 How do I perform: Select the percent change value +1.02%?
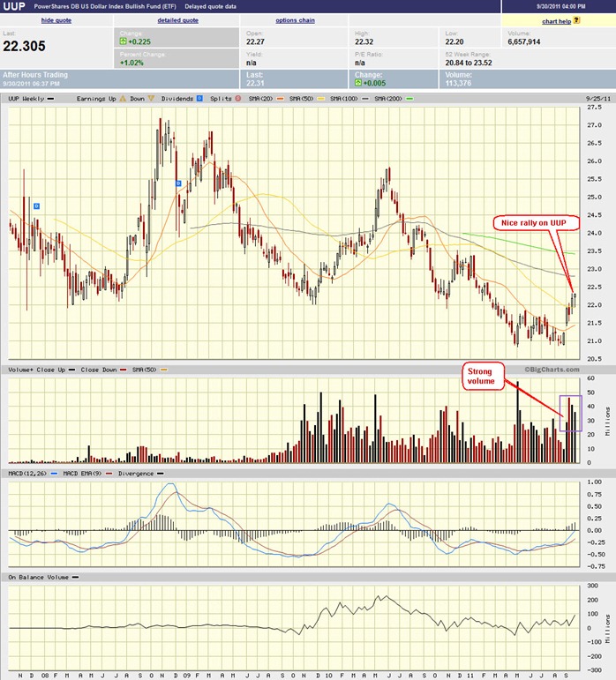click(131, 63)
